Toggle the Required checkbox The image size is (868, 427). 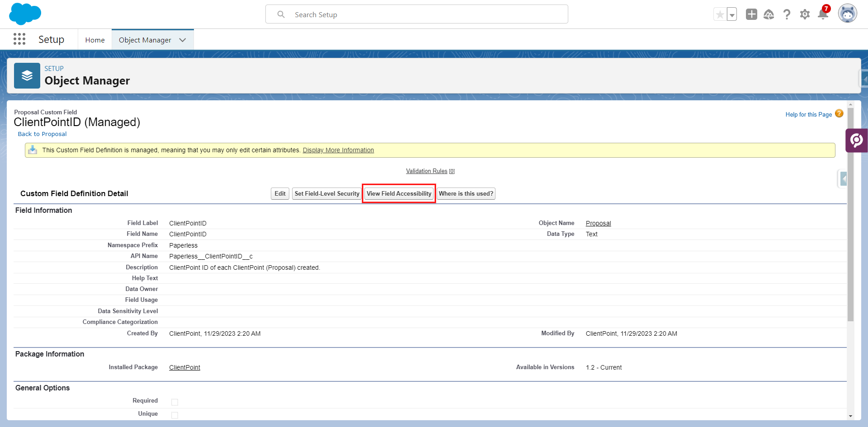[175, 402]
